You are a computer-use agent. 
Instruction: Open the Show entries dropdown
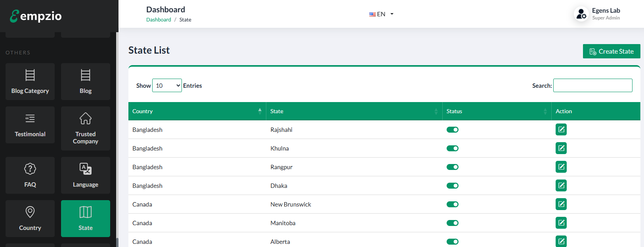167,85
